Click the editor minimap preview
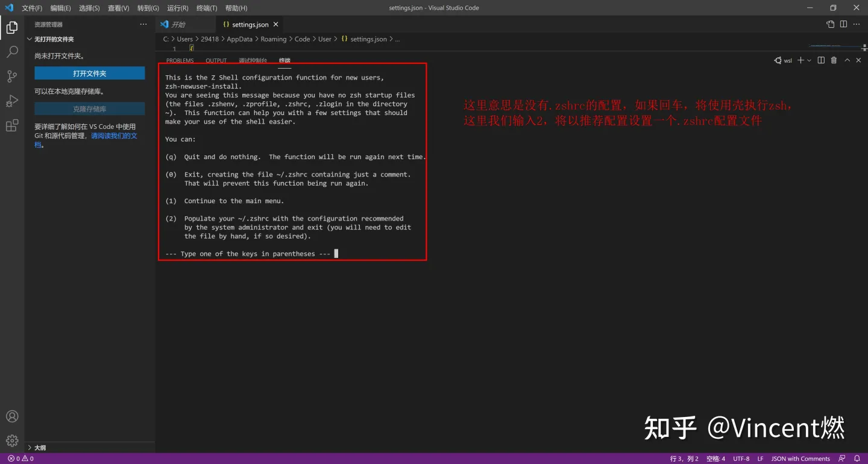This screenshot has width=868, height=464. (834, 46)
